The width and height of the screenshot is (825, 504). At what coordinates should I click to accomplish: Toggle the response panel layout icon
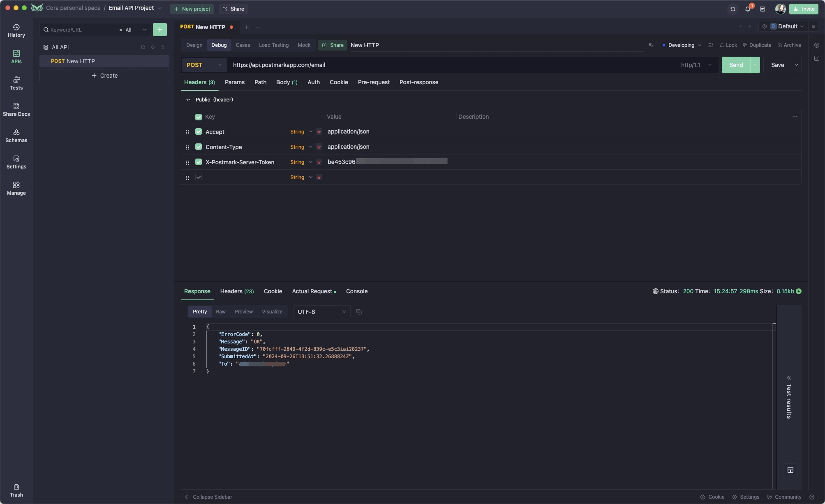pos(790,470)
